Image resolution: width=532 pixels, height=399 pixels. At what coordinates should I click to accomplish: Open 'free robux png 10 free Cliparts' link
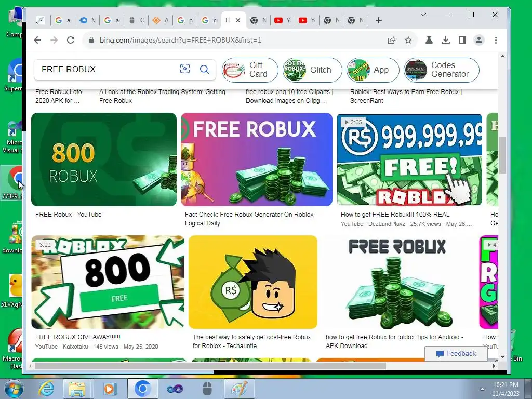(x=289, y=96)
